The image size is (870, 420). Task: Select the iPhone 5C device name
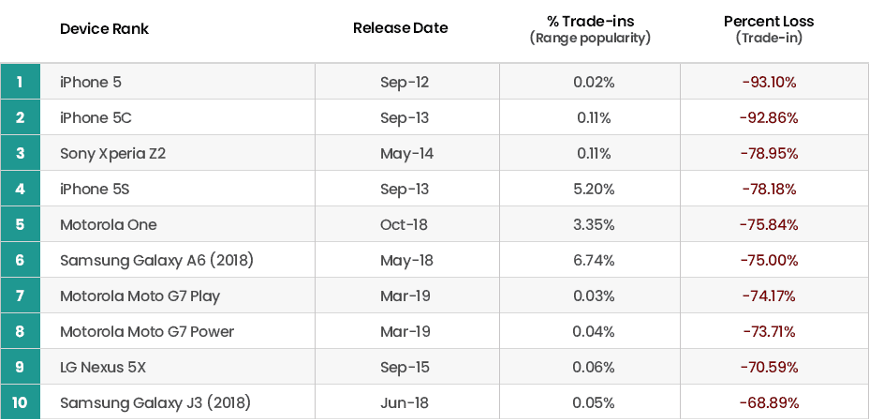(x=95, y=118)
